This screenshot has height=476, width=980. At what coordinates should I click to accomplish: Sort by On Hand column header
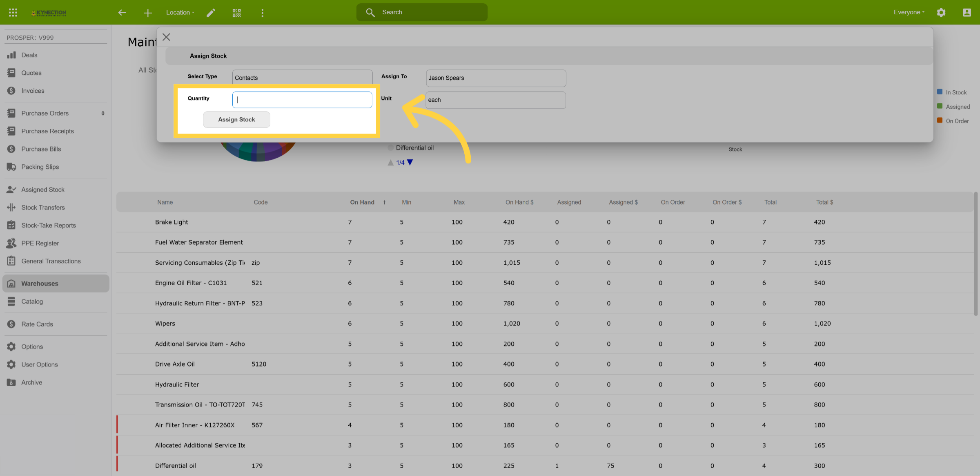pyautogui.click(x=362, y=202)
